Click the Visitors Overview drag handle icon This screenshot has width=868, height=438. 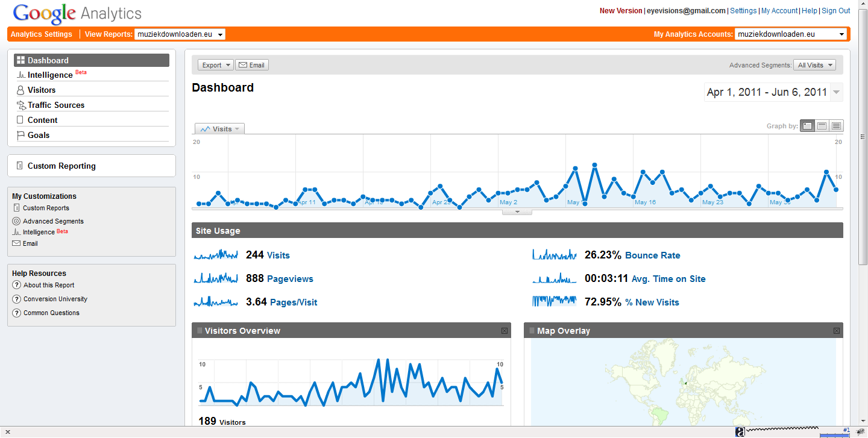coord(200,331)
